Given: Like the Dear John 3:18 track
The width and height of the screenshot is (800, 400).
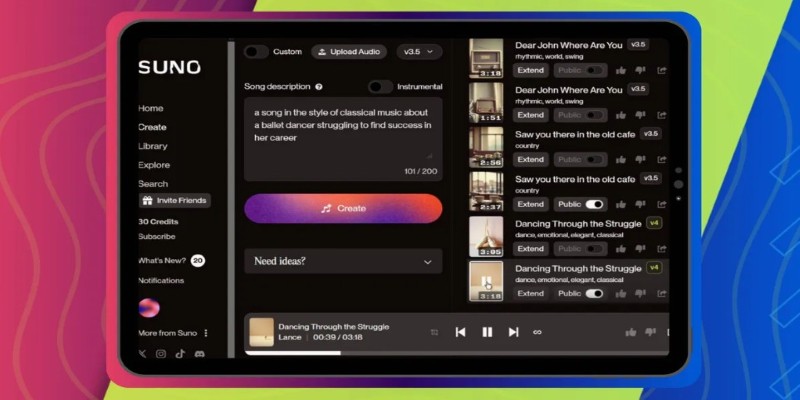Looking at the screenshot, I should click(621, 70).
